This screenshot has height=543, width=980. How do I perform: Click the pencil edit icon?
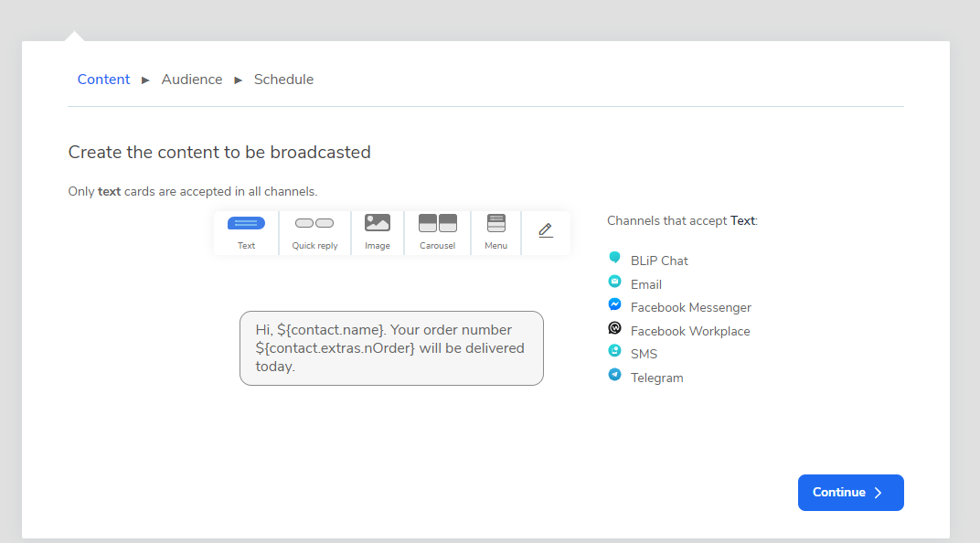tap(546, 231)
